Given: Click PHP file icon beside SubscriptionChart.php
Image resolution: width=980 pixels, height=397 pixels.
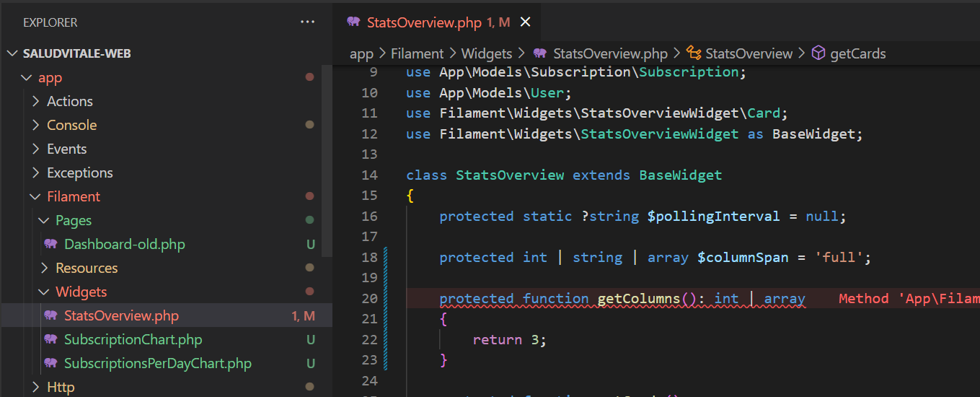Looking at the screenshot, I should click(x=50, y=339).
